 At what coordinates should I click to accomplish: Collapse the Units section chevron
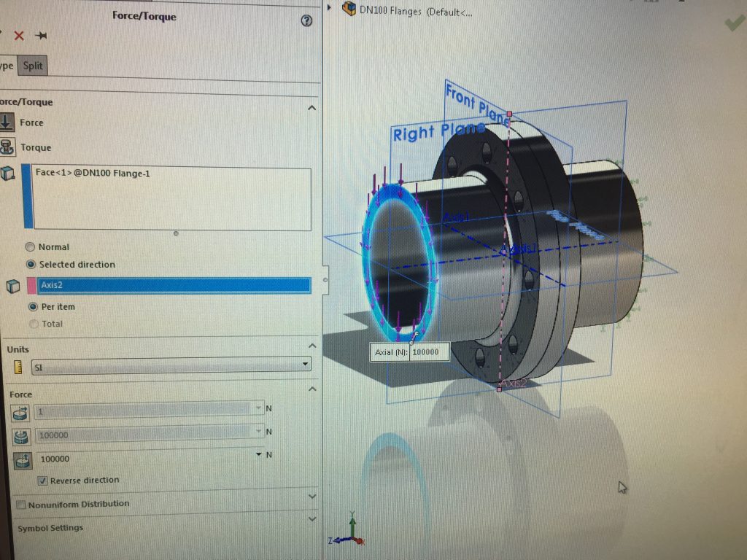312,346
